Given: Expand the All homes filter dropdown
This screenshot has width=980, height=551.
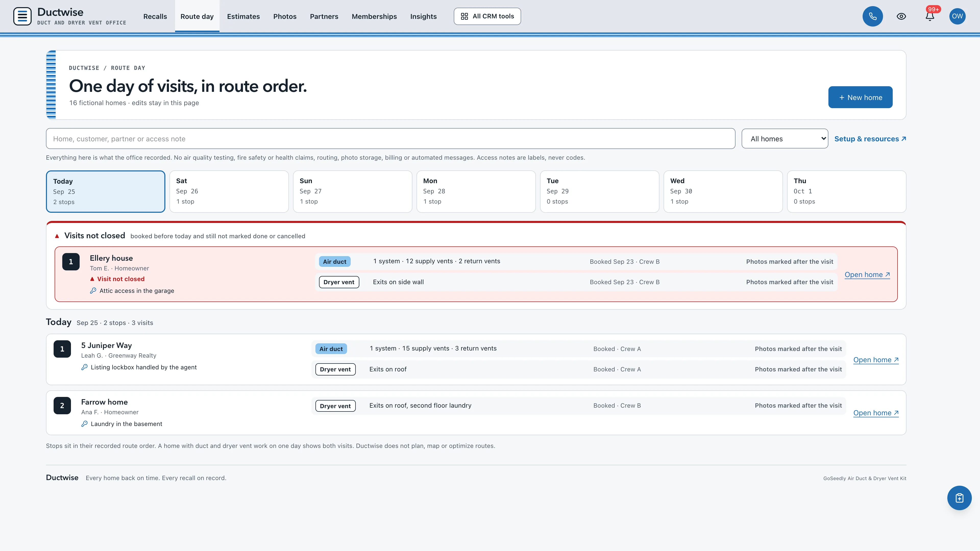Looking at the screenshot, I should [785, 139].
